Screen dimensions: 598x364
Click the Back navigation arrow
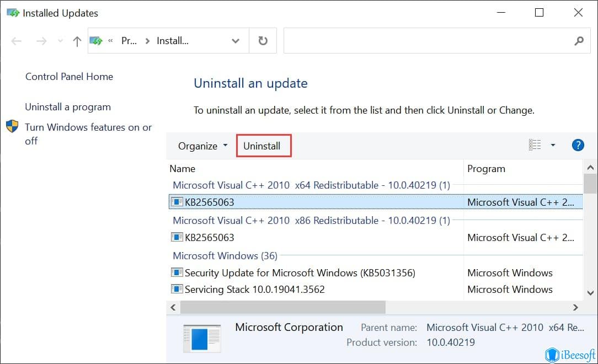click(17, 41)
